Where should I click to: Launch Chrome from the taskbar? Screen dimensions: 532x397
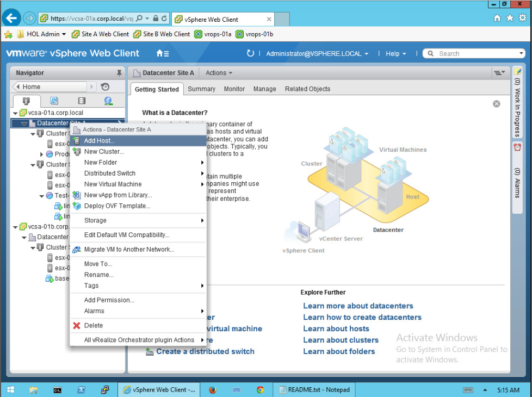(x=260, y=389)
